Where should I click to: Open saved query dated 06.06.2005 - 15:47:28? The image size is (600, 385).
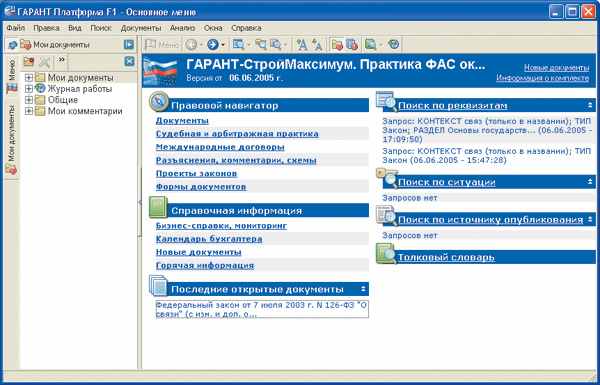pos(487,156)
